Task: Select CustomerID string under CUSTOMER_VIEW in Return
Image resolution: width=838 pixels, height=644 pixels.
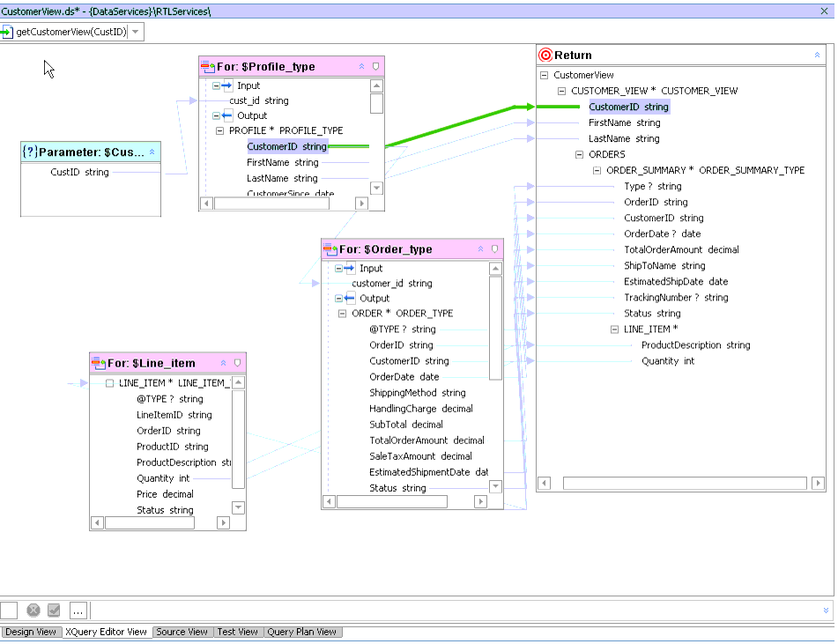Action: click(628, 107)
